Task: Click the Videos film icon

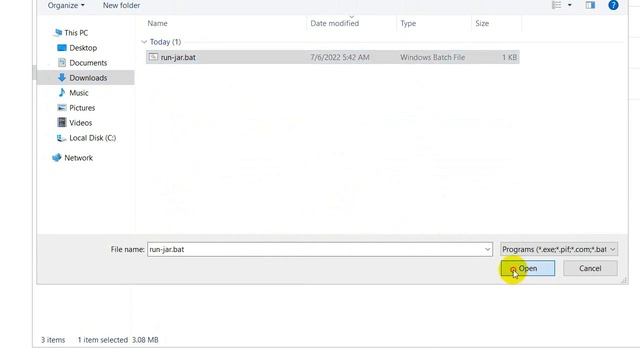Action: coord(62,122)
